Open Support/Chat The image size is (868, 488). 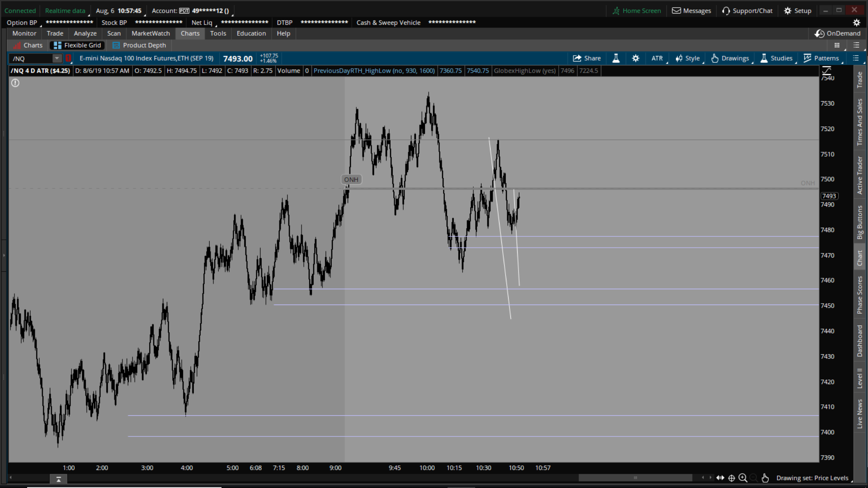[x=747, y=11]
